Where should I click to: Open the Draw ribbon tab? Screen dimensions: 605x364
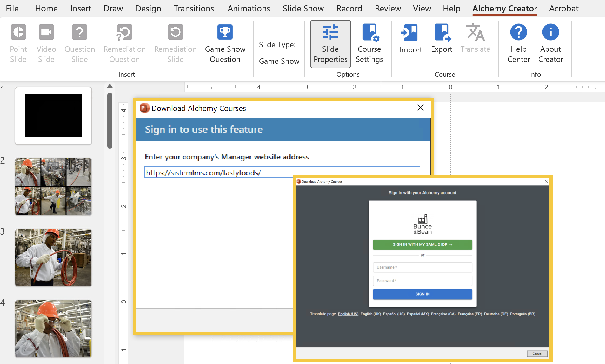click(x=113, y=9)
